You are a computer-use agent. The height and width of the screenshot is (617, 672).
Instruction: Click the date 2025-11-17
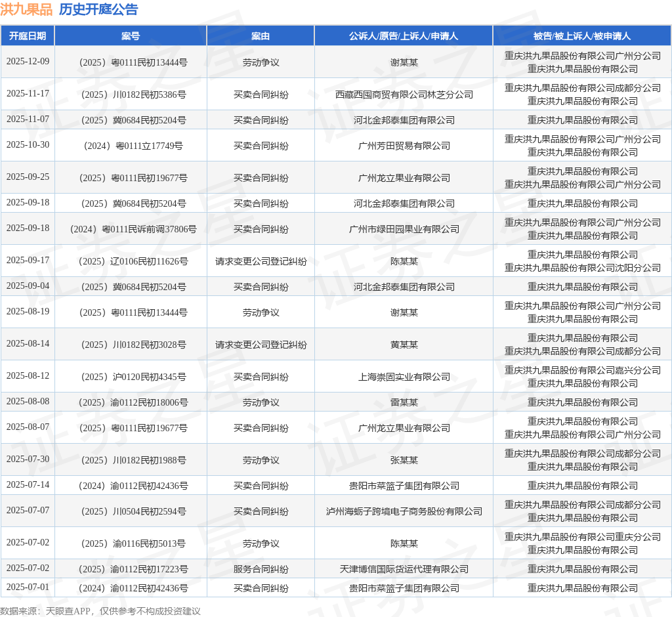[x=28, y=93]
